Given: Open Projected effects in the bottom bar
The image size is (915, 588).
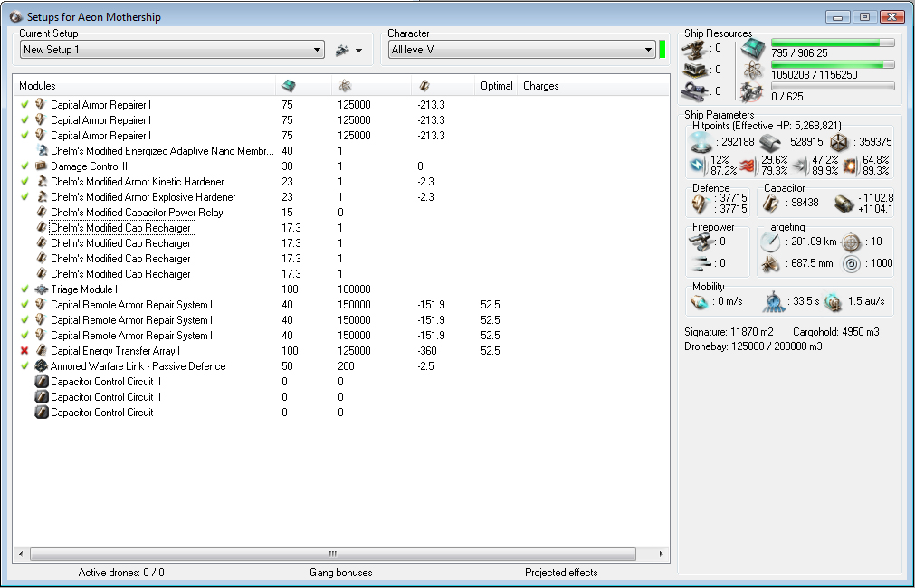Looking at the screenshot, I should tap(561, 573).
